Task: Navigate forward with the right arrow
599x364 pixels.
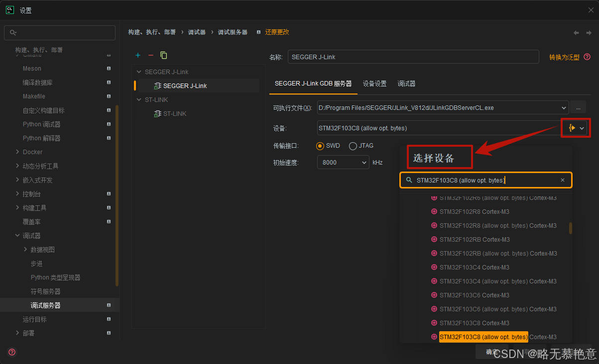Action: (x=588, y=33)
